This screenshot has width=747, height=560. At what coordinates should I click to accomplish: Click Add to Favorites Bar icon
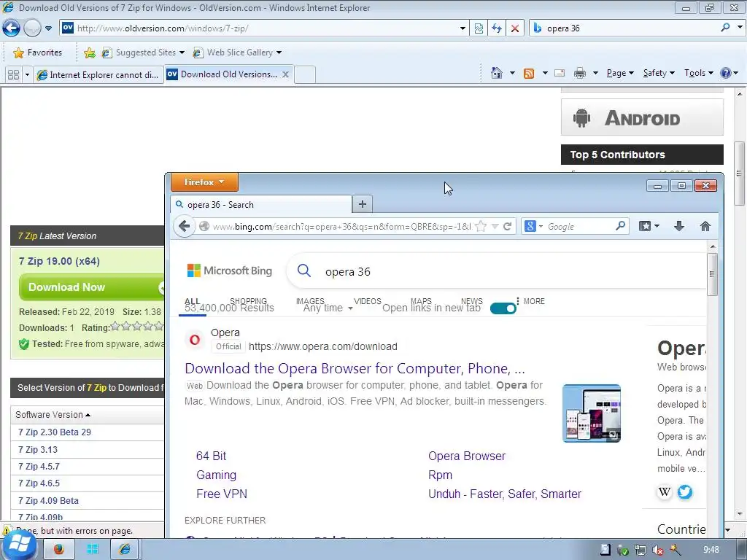click(89, 52)
